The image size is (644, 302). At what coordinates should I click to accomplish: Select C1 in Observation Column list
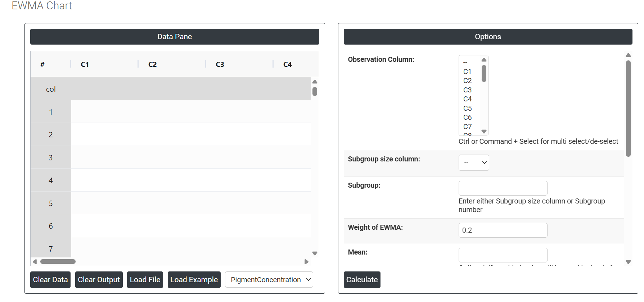[467, 72]
